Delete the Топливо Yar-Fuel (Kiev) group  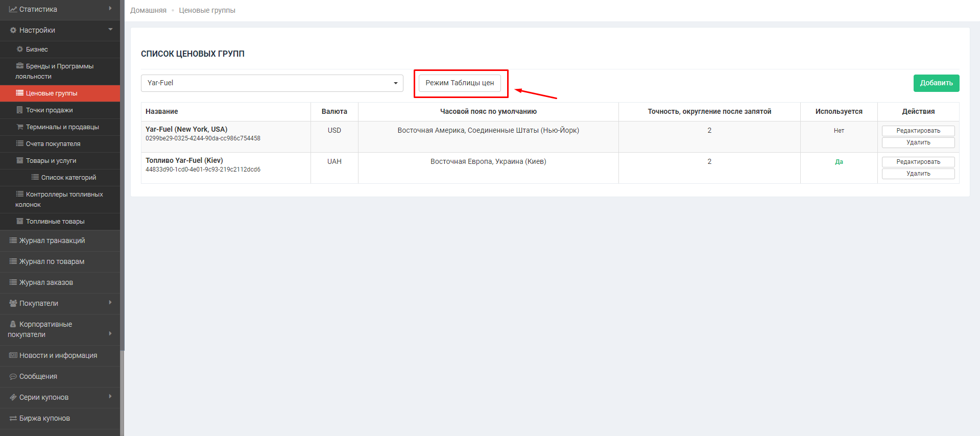pyautogui.click(x=918, y=174)
